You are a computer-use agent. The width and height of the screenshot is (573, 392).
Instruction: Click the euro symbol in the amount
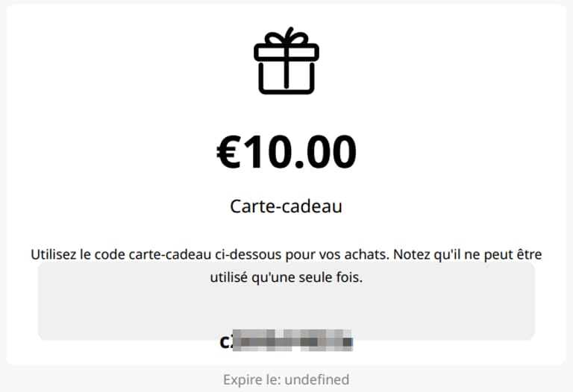(x=228, y=152)
